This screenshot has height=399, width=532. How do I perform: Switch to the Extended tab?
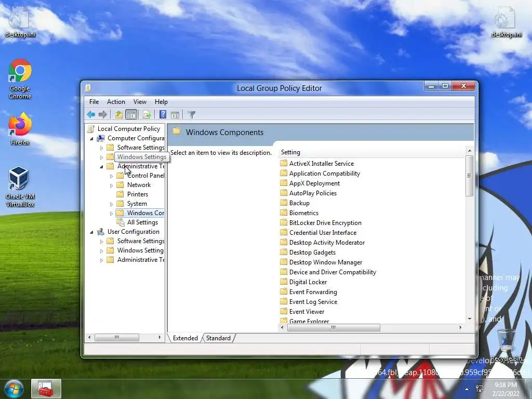[185, 338]
